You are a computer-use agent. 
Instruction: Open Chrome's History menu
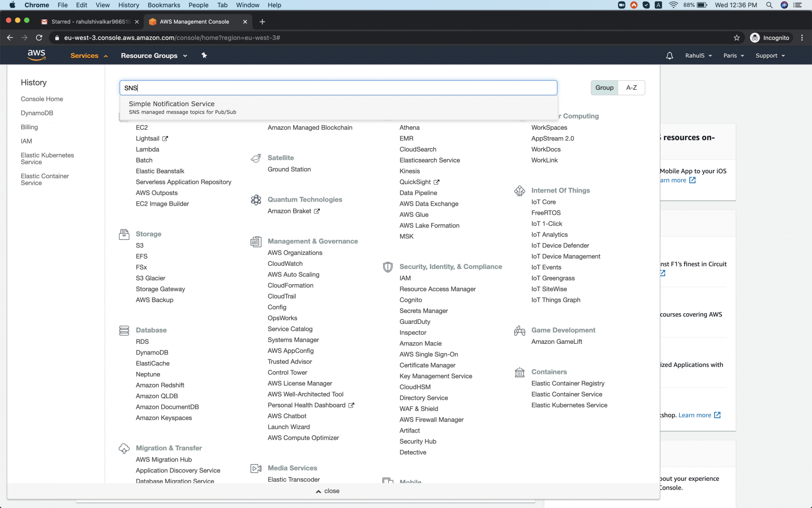(x=128, y=5)
